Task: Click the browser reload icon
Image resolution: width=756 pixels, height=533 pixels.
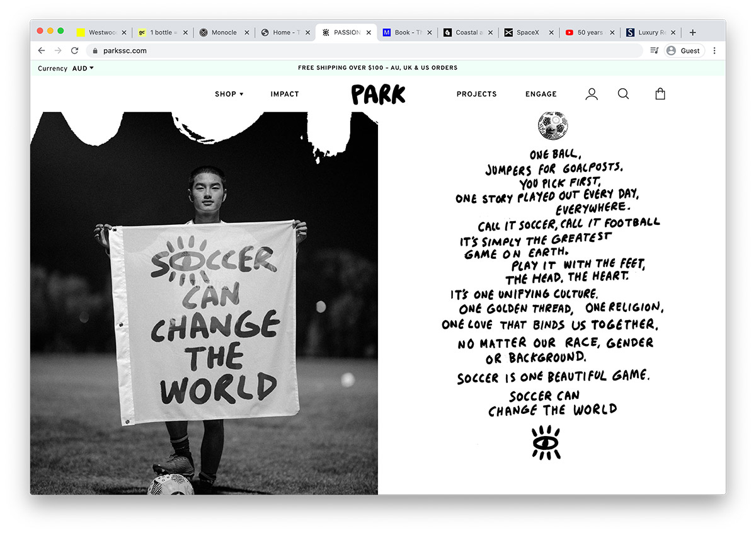Action: pos(74,50)
